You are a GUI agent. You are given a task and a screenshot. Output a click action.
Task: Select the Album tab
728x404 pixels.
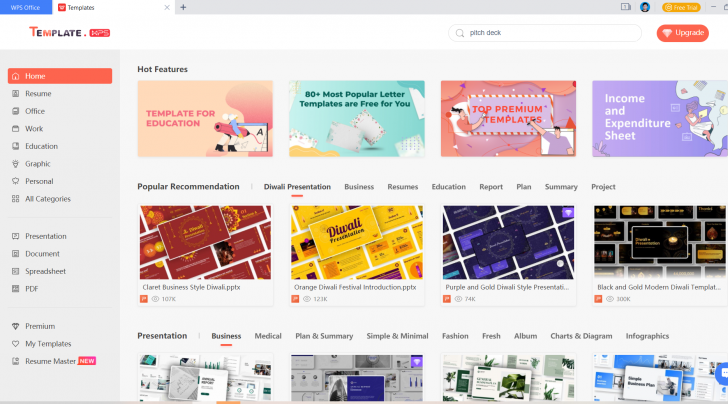click(525, 336)
